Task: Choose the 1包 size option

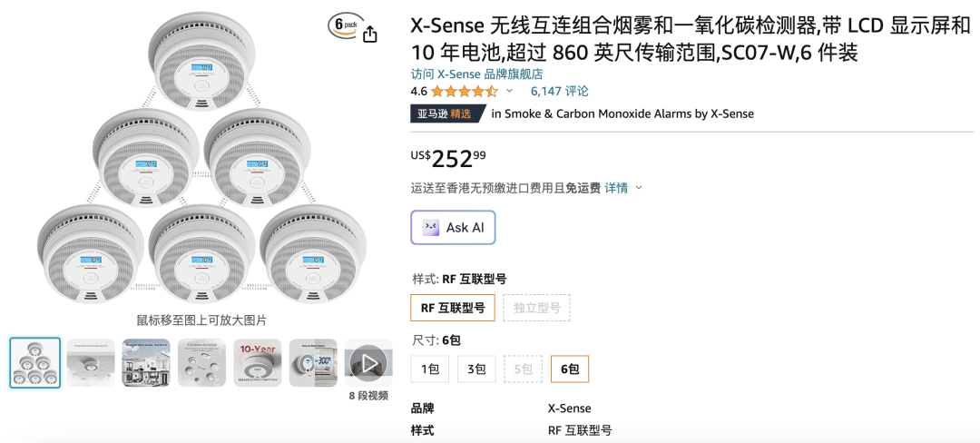Action: [429, 369]
